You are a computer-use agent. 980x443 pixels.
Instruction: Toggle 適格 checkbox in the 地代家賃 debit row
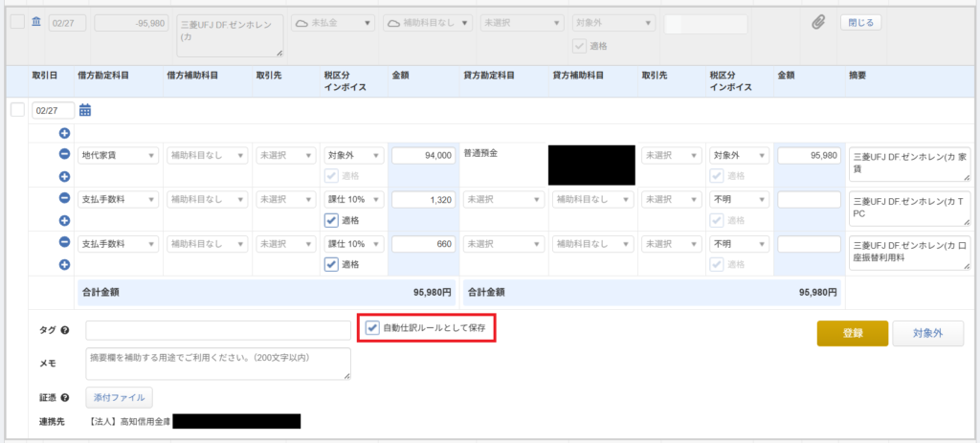331,176
